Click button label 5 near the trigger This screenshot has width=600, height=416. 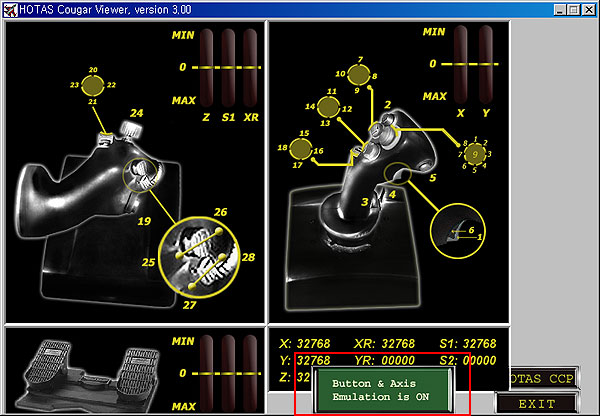[x=432, y=178]
